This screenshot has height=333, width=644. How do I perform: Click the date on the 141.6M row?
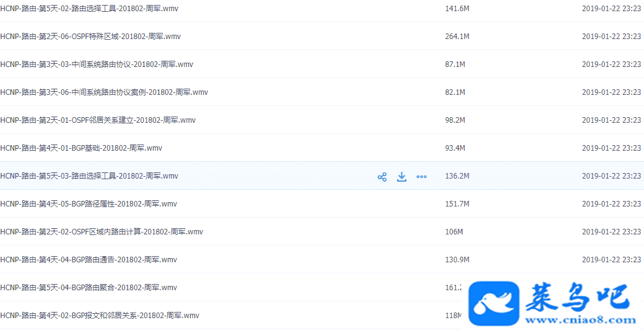[x=612, y=8]
